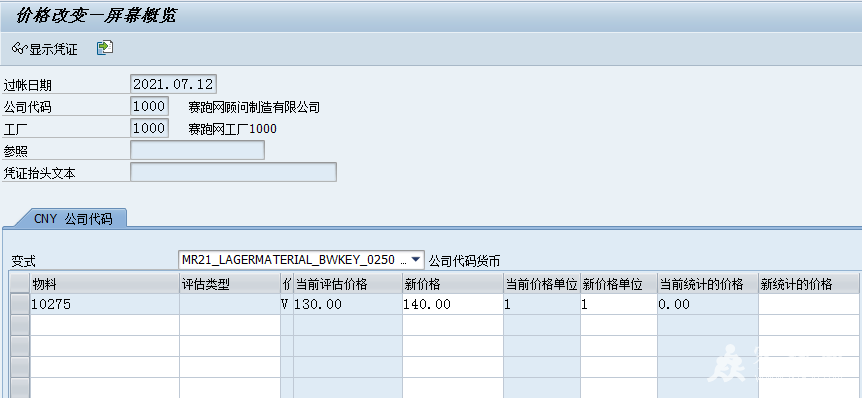Click the current statistical price 0.00
Screen dimensions: 862x398
(x=708, y=304)
